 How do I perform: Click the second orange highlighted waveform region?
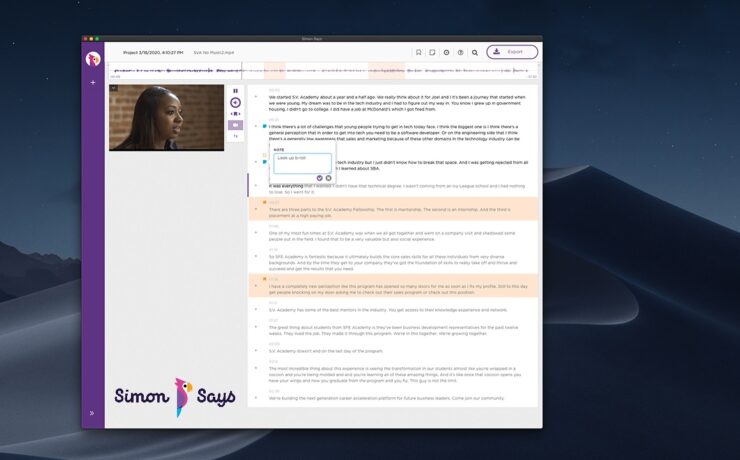point(387,71)
